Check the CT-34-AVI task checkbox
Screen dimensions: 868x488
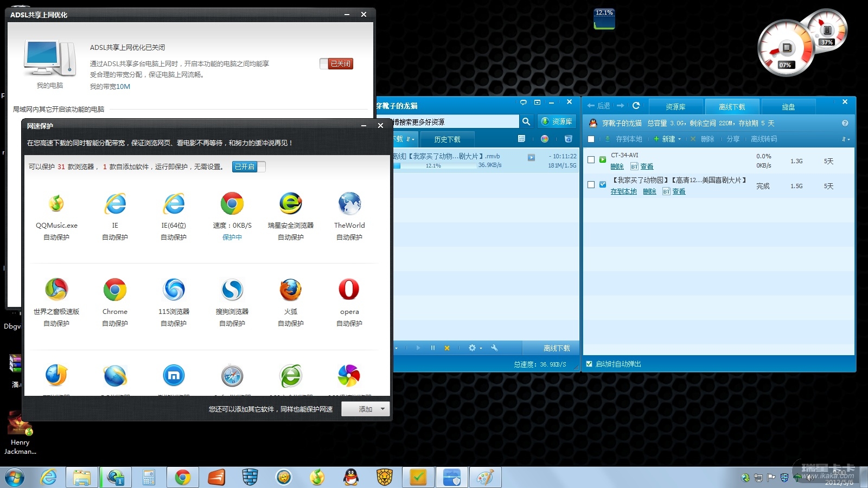(x=591, y=160)
